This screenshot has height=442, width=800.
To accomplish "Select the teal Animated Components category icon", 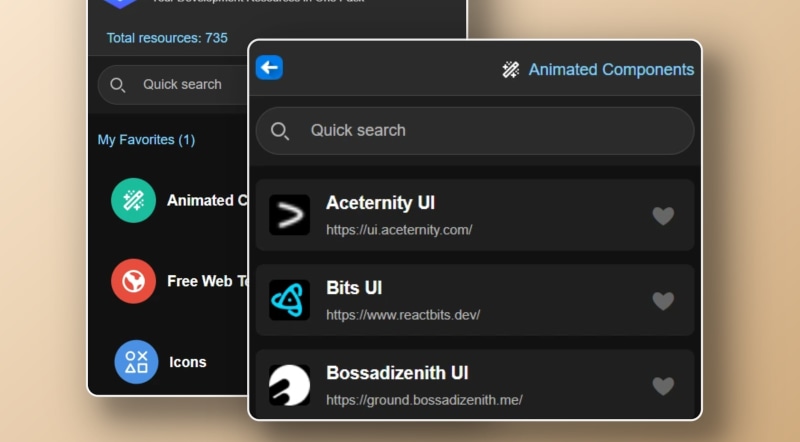I will pos(133,200).
